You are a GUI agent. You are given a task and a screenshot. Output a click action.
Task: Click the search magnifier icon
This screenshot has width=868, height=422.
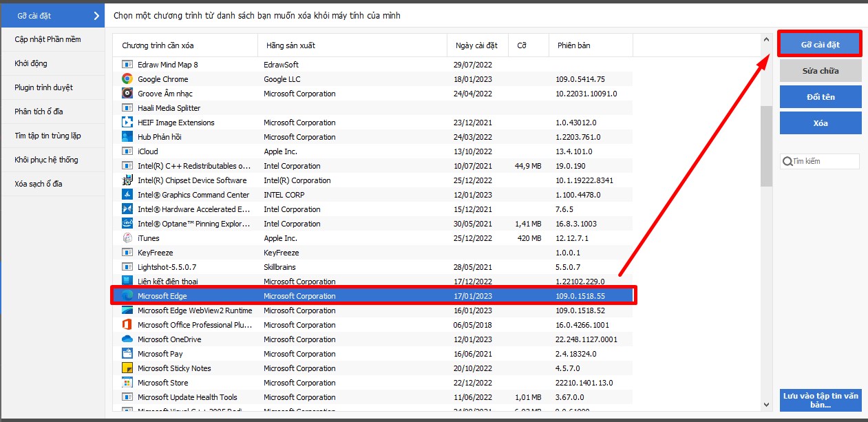coord(787,162)
